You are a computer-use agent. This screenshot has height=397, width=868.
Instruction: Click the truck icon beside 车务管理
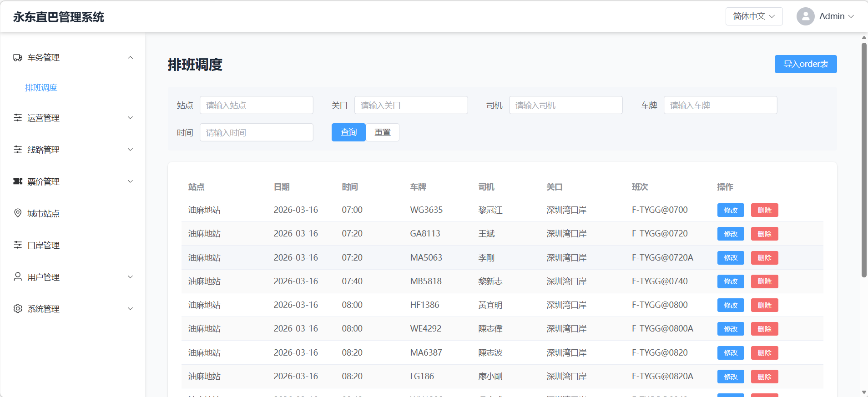coord(18,58)
